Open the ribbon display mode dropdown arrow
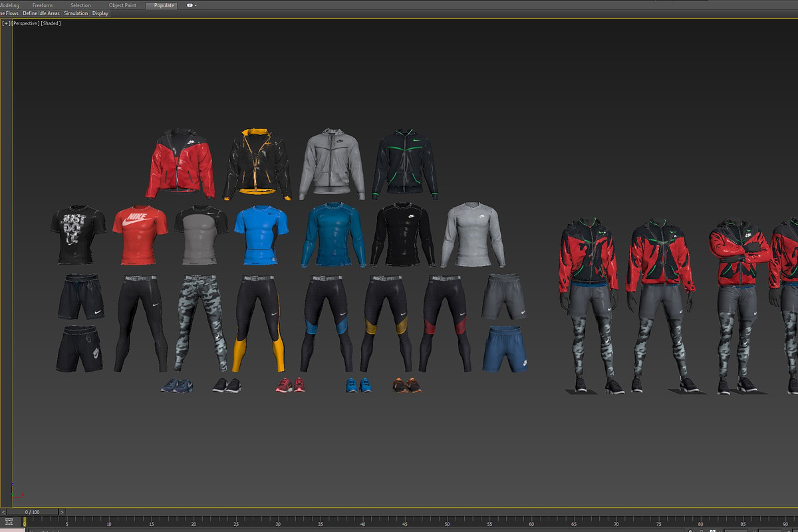 point(196,5)
